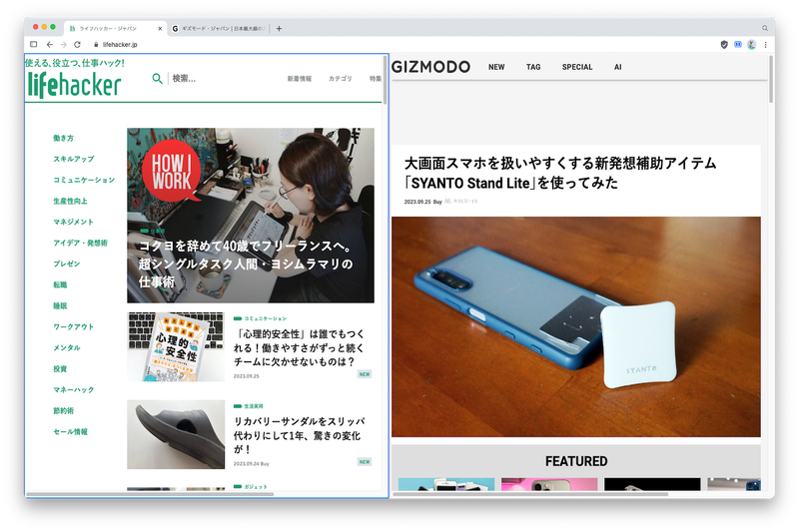Toggle the side panel icon left of back arrow

[34, 44]
